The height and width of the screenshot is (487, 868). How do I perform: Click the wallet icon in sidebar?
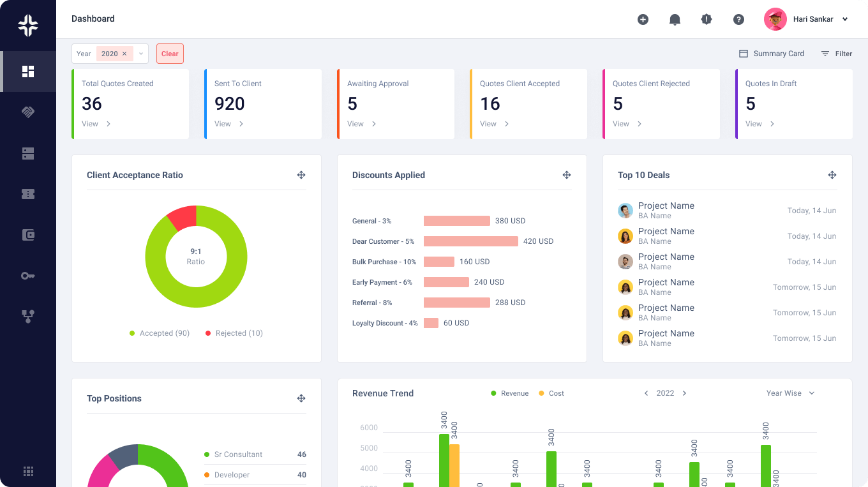[28, 235]
